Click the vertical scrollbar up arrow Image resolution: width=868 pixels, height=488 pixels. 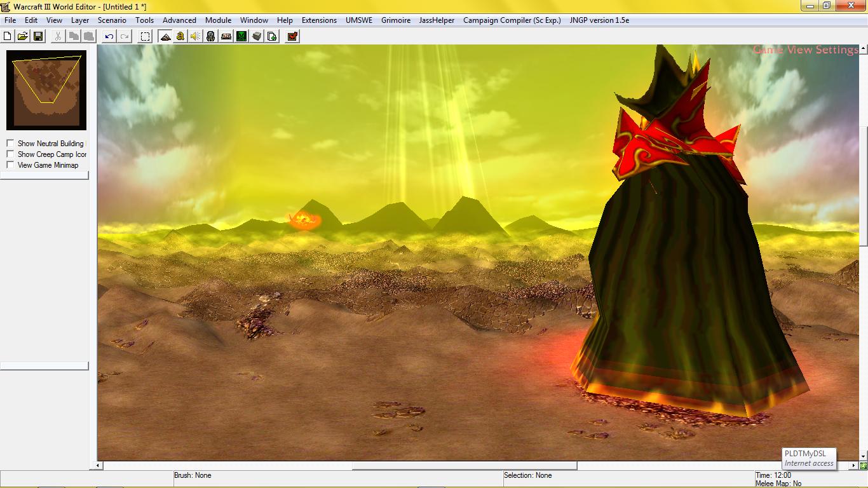864,48
